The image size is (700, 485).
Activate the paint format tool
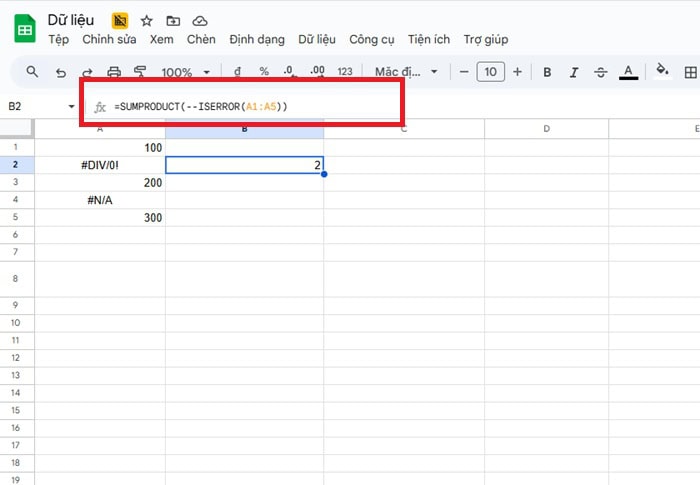140,72
